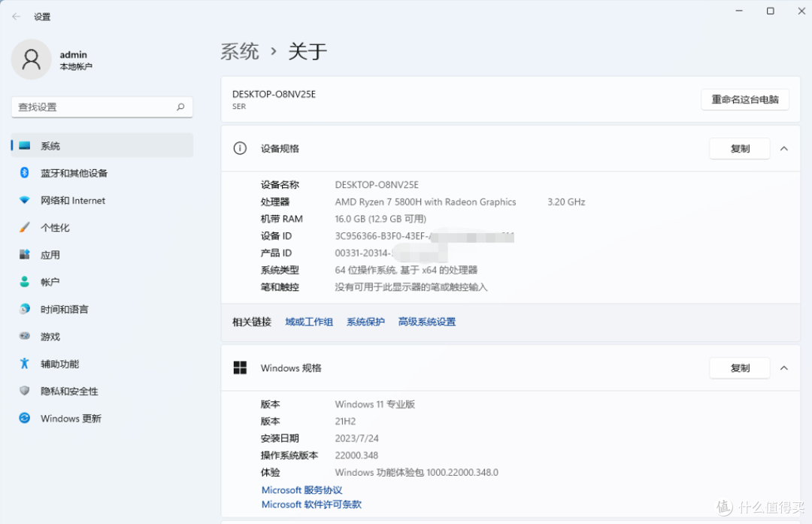Screen dimensions: 812x524
Task: Click the personalization brush icon
Action: pyautogui.click(x=24, y=227)
